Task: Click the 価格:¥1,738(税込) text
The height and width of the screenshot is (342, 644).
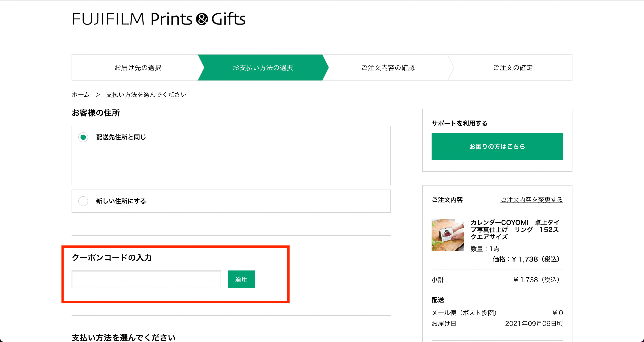Action: (526, 259)
